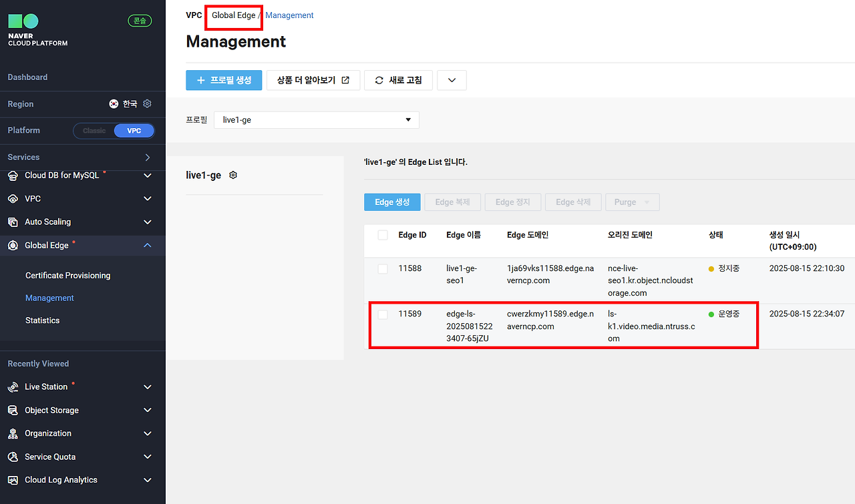Expand the VPC sidebar menu

click(x=148, y=199)
